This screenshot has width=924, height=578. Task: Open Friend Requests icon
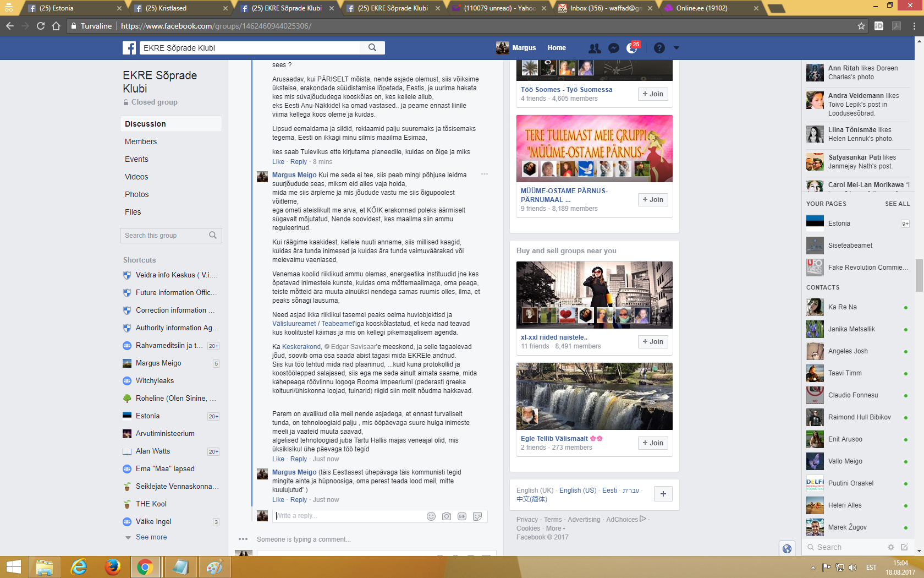(595, 48)
